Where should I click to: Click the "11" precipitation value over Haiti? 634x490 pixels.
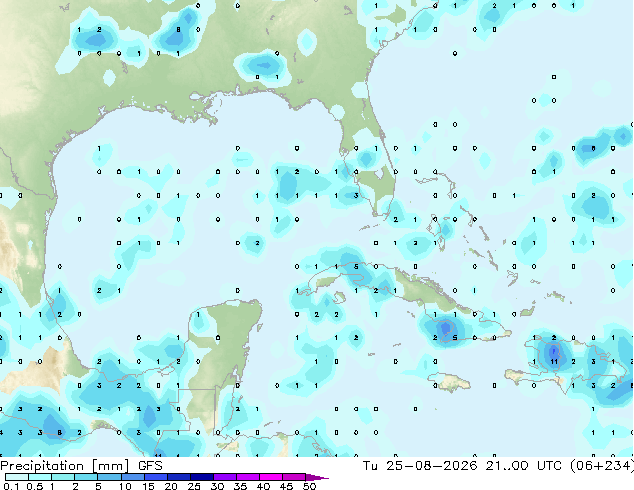click(x=554, y=361)
